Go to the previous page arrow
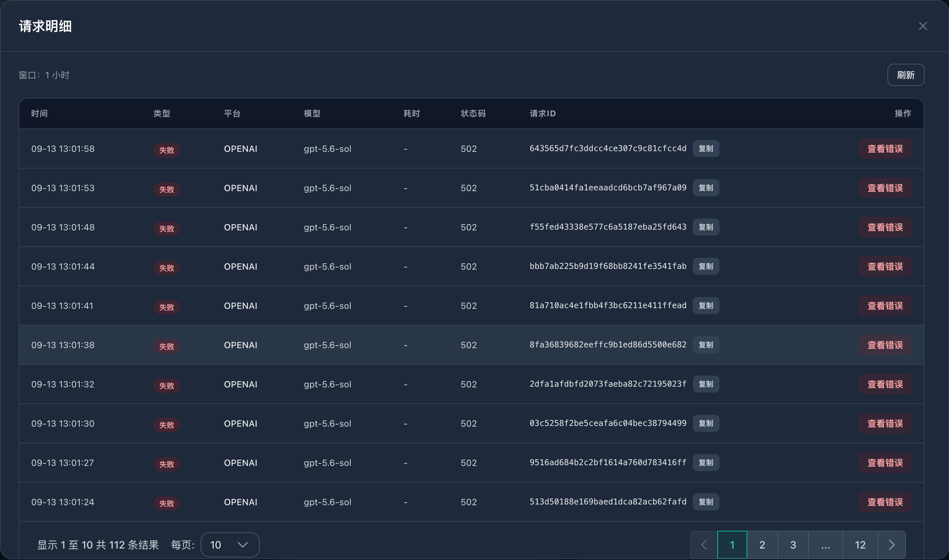Screen dimensions: 949x560 704,545
